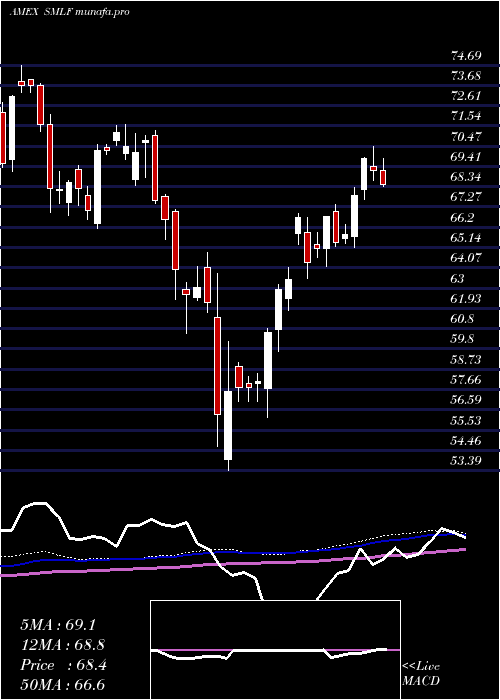
Task: Select the 56.59 price axis label
Action: tap(466, 400)
